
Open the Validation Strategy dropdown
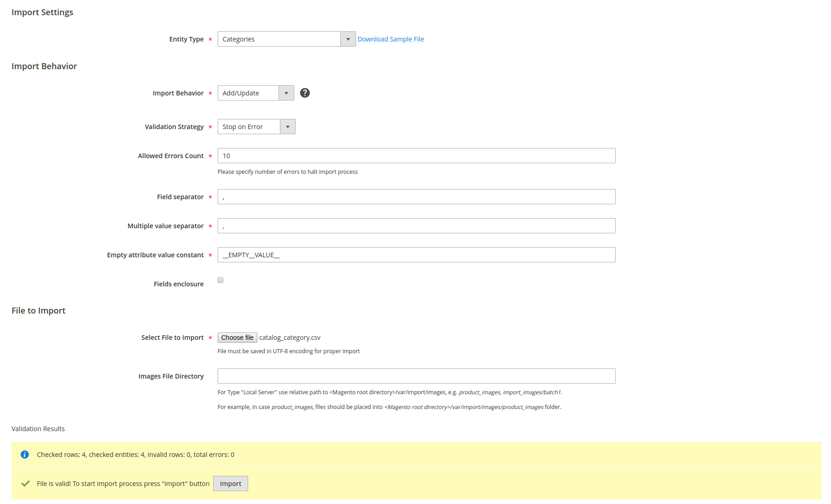pyautogui.click(x=248, y=126)
